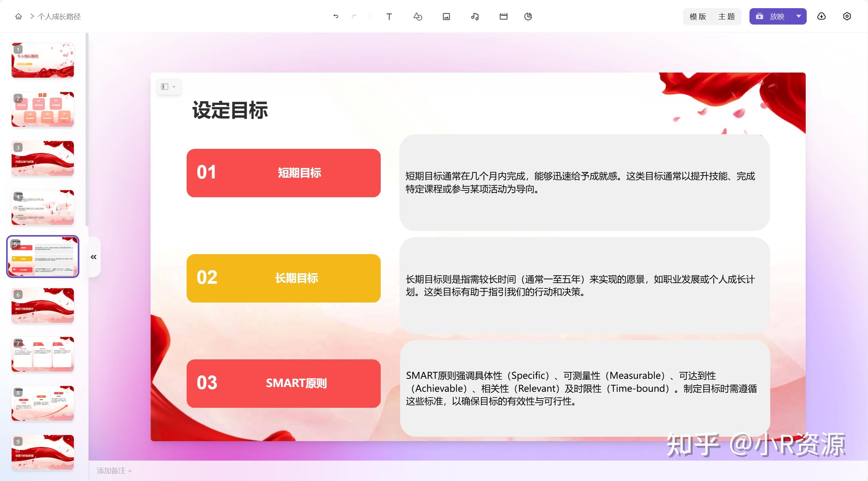Open the insert video tool
The image size is (868, 481).
click(x=503, y=16)
